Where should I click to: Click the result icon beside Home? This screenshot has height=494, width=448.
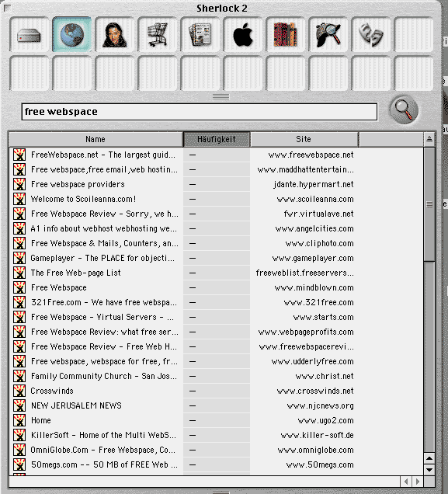[x=19, y=420]
